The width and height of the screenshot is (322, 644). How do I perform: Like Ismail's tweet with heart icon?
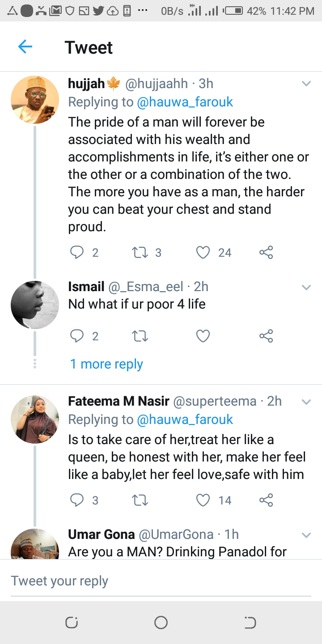pos(203,336)
